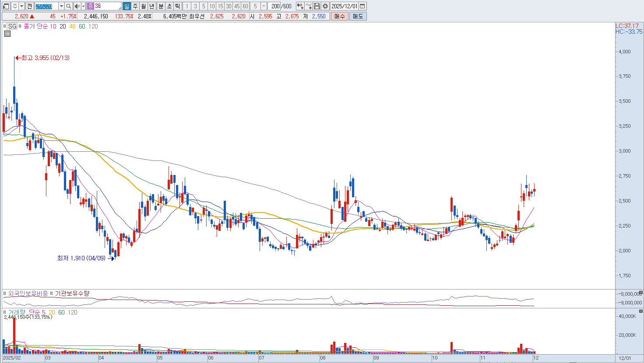644x363 pixels.
Task: Open chart settings gear icon
Action: tap(325, 6)
